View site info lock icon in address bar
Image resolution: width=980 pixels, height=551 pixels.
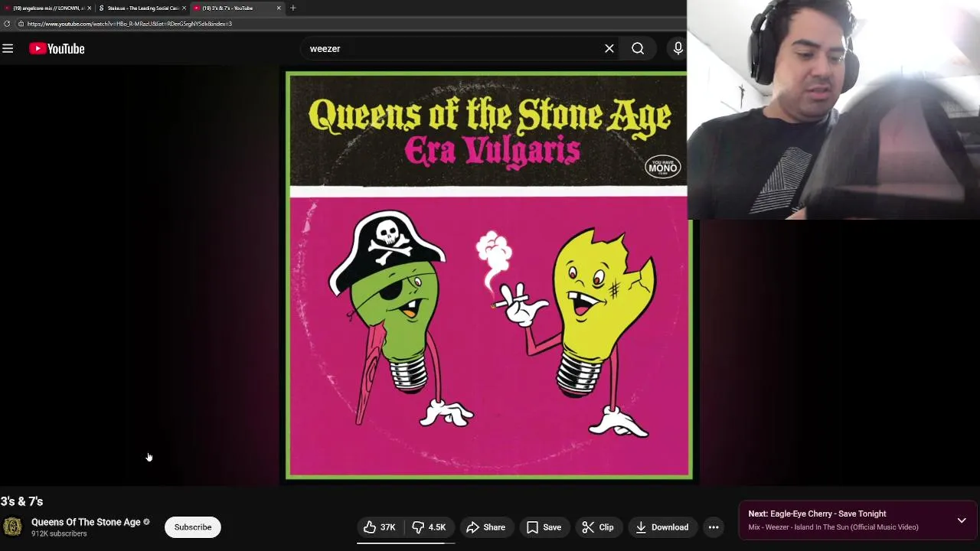21,24
